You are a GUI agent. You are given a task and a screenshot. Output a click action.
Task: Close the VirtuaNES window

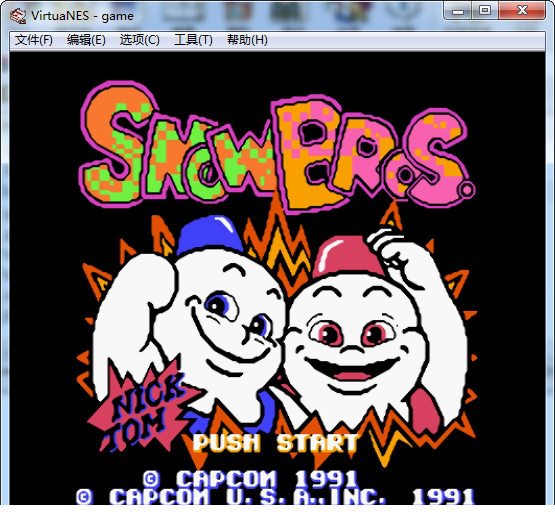[522, 11]
